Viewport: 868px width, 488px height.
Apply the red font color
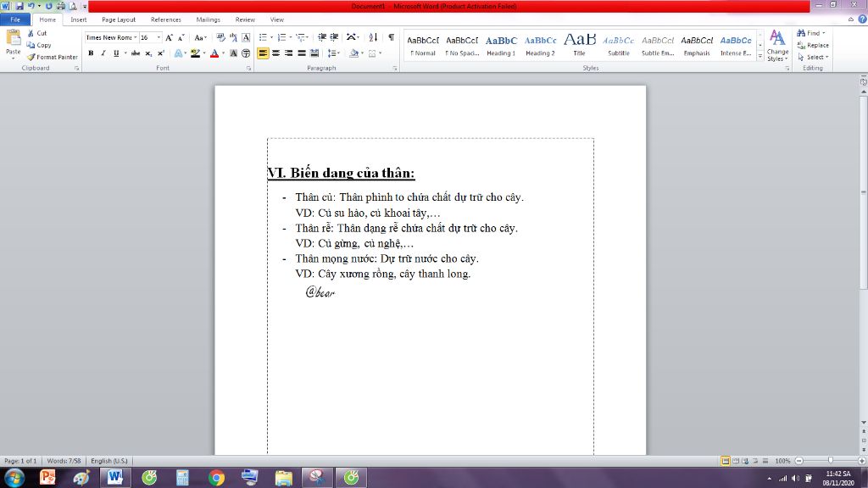pos(214,53)
